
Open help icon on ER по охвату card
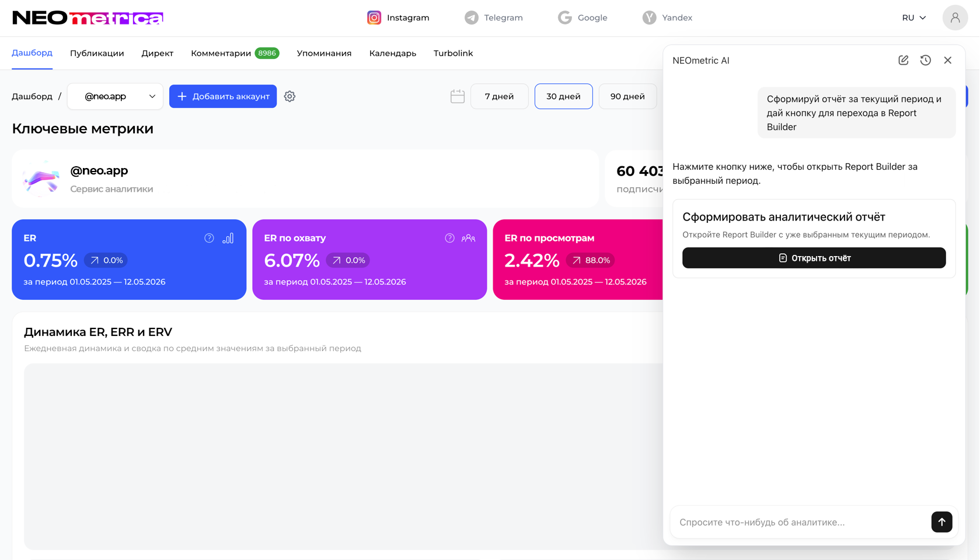coord(449,238)
